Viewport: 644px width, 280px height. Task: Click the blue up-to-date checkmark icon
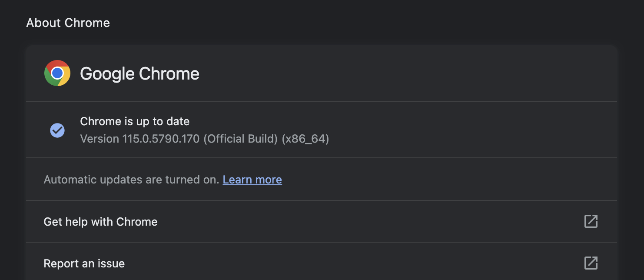(x=57, y=130)
